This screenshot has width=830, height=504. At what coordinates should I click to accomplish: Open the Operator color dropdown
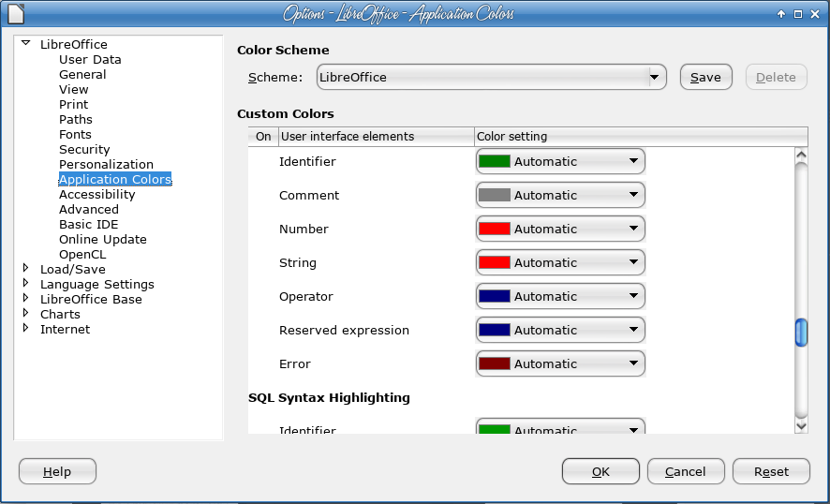coord(560,296)
